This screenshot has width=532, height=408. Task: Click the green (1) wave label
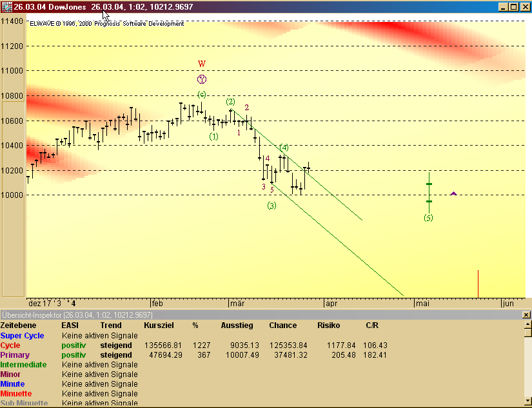pos(213,137)
